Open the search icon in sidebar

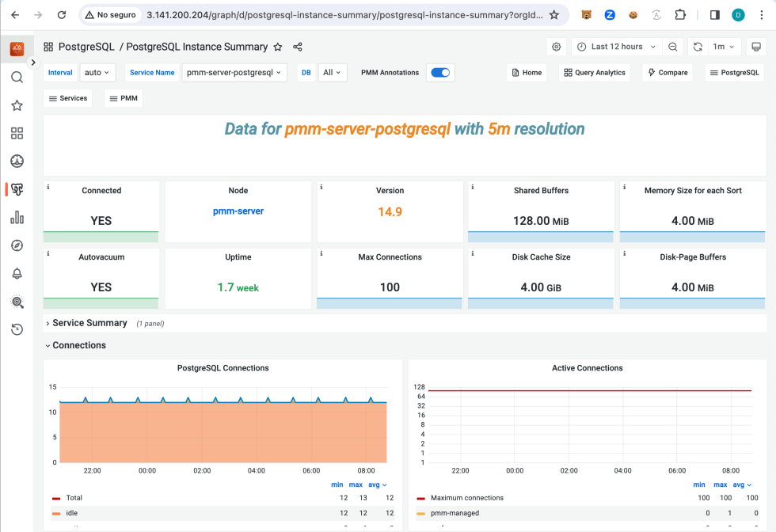click(17, 78)
